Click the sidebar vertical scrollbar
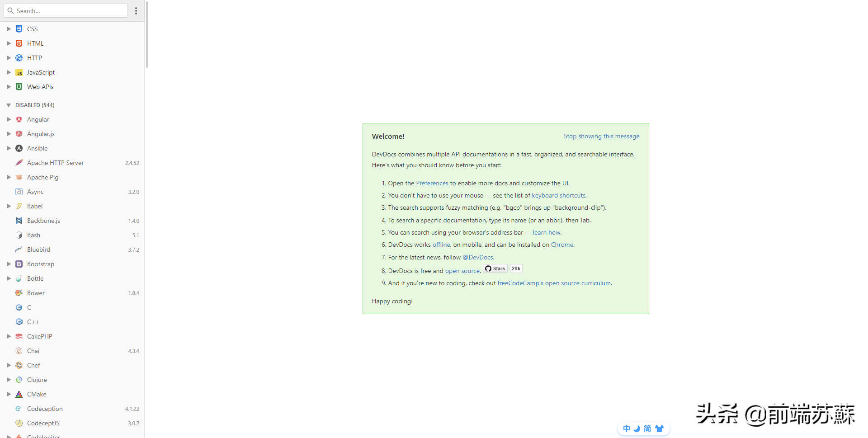 tap(147, 34)
